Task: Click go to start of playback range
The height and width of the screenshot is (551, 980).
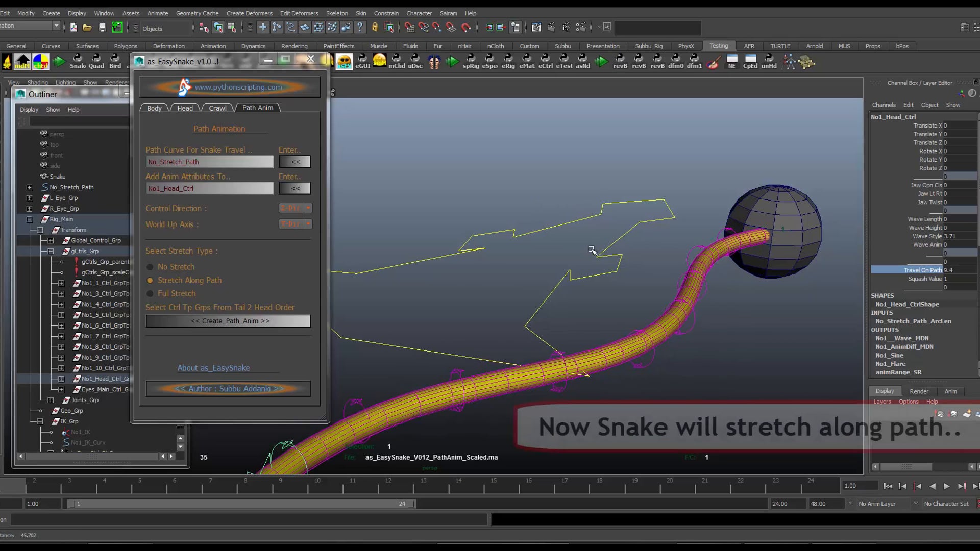Action: [888, 486]
